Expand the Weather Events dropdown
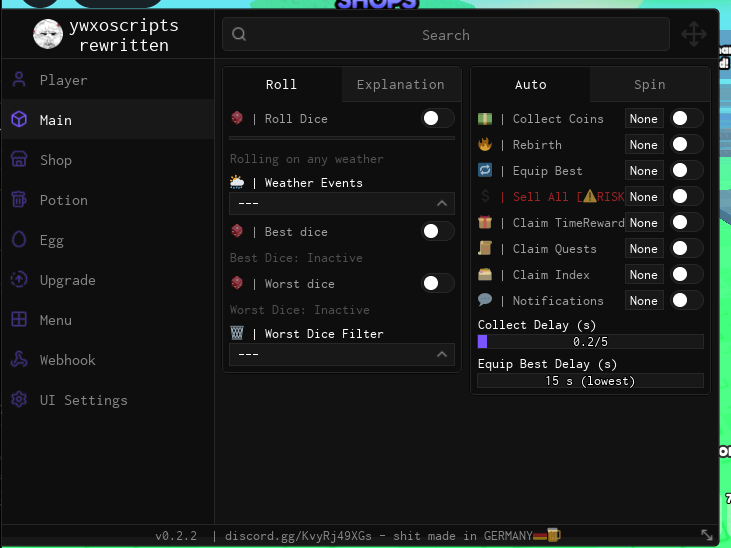Image resolution: width=731 pixels, height=548 pixels. click(x=342, y=203)
